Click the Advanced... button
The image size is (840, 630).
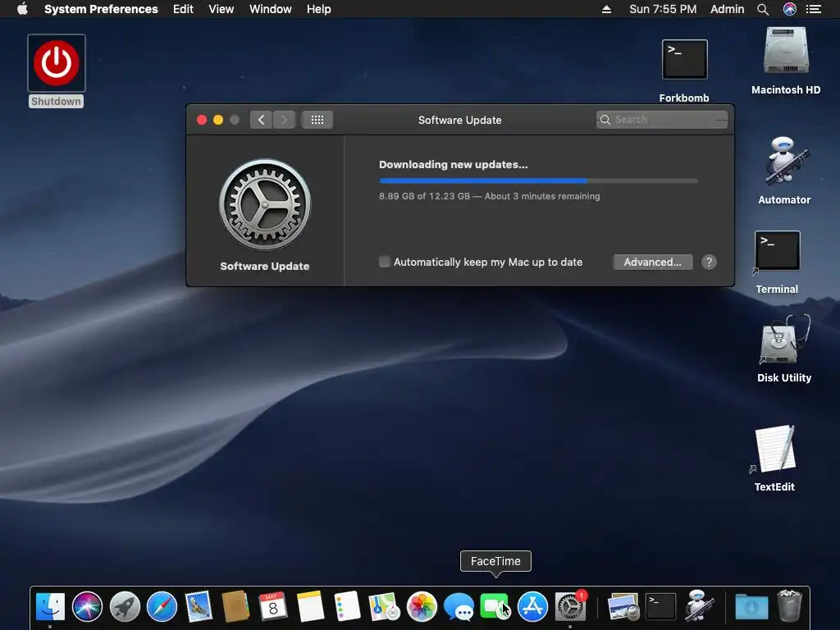(x=652, y=262)
